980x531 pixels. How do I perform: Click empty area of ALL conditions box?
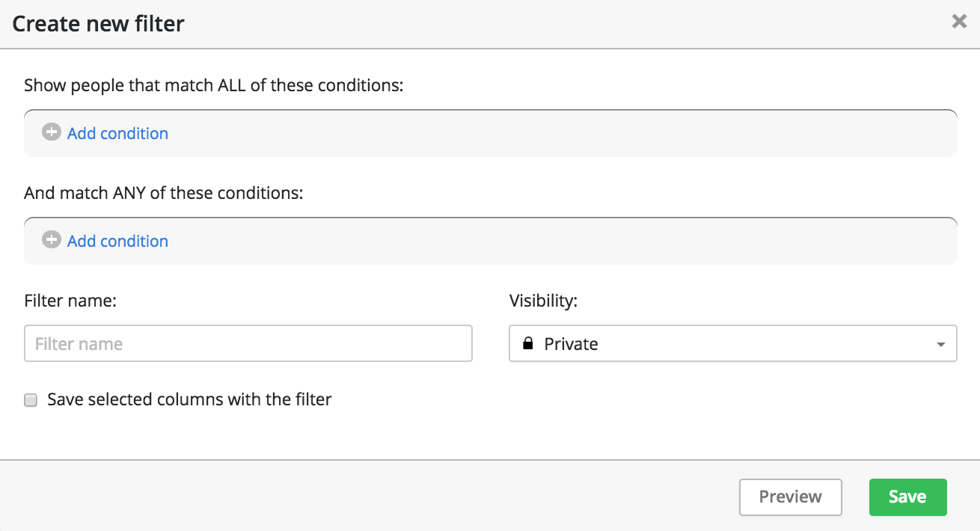561,134
